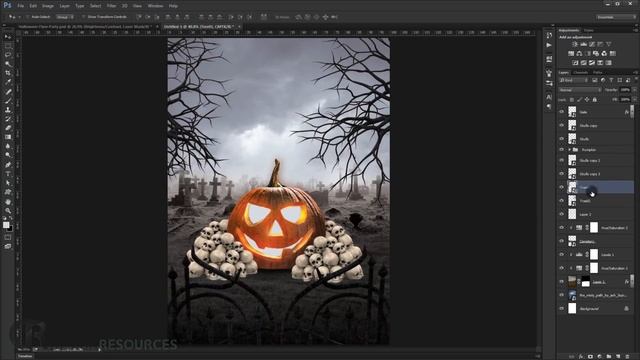This screenshot has height=360, width=640.
Task: Switch to the Paths tab
Action: [x=598, y=73]
